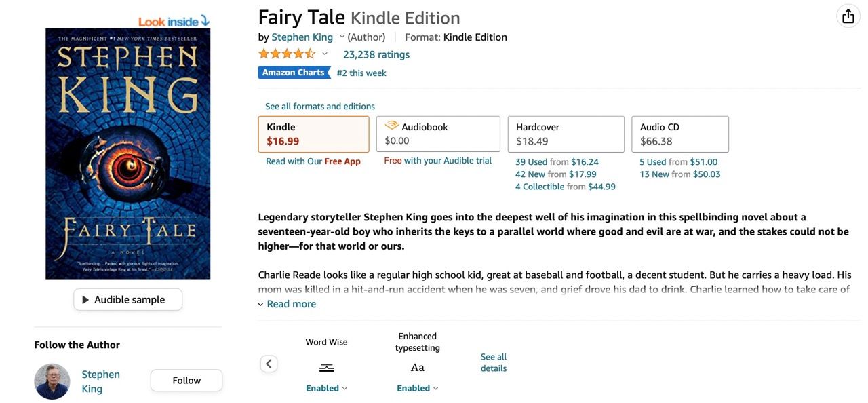Click the Enhanced typesetting Aa icon
This screenshot has height=403, width=868.
[x=418, y=368]
